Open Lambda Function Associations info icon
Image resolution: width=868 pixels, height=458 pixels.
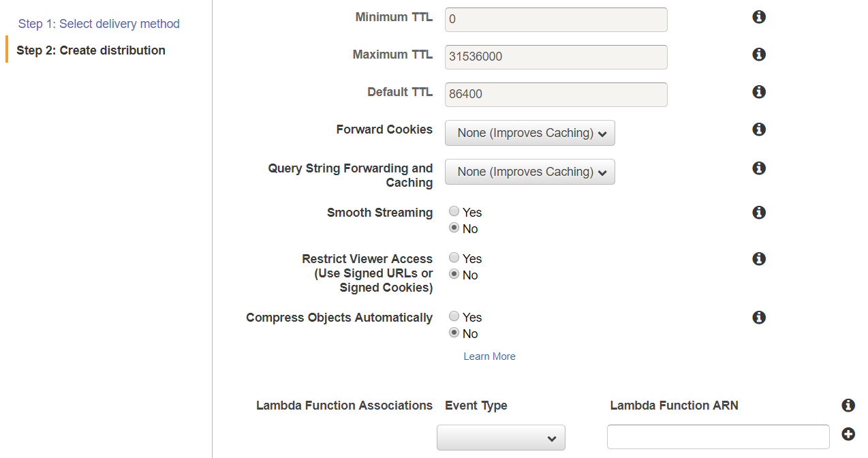(x=848, y=406)
